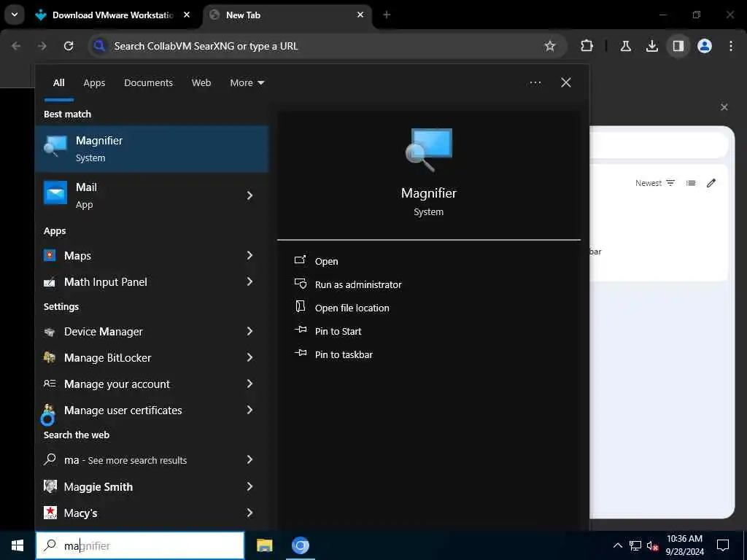The image size is (747, 560).
Task: Expand Device Manager options arrow
Action: (x=249, y=332)
